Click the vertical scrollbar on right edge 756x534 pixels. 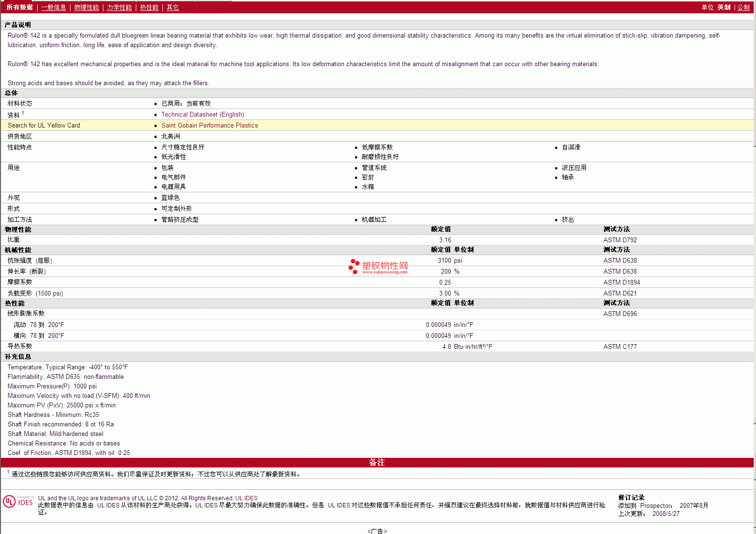pos(754,286)
